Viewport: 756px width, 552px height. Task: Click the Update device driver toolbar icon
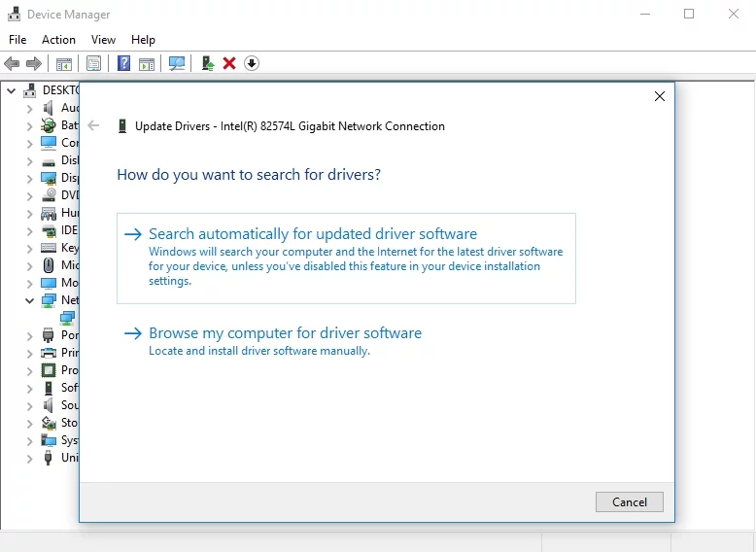207,63
